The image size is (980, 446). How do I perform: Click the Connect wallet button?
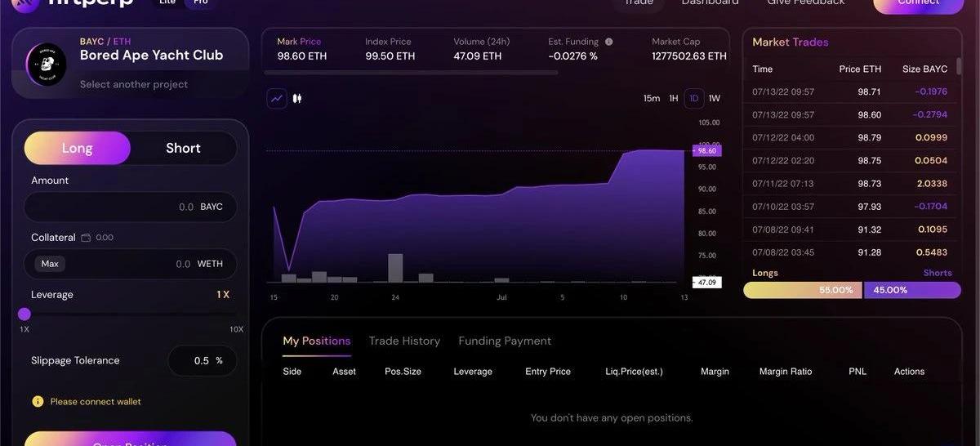[919, 4]
